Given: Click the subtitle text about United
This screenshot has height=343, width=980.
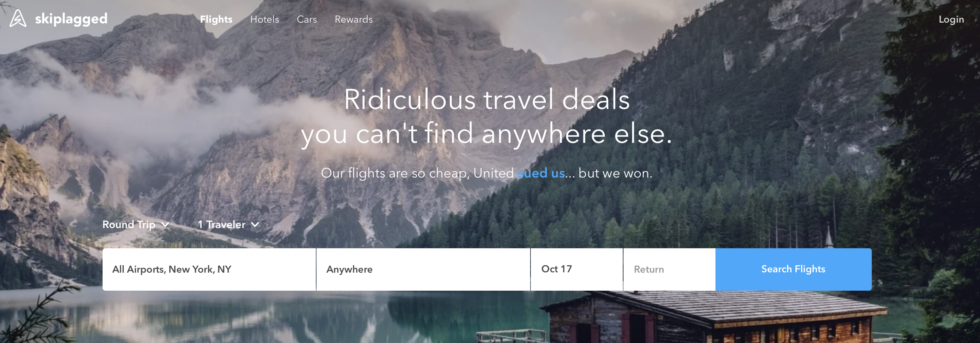Looking at the screenshot, I should click(487, 173).
